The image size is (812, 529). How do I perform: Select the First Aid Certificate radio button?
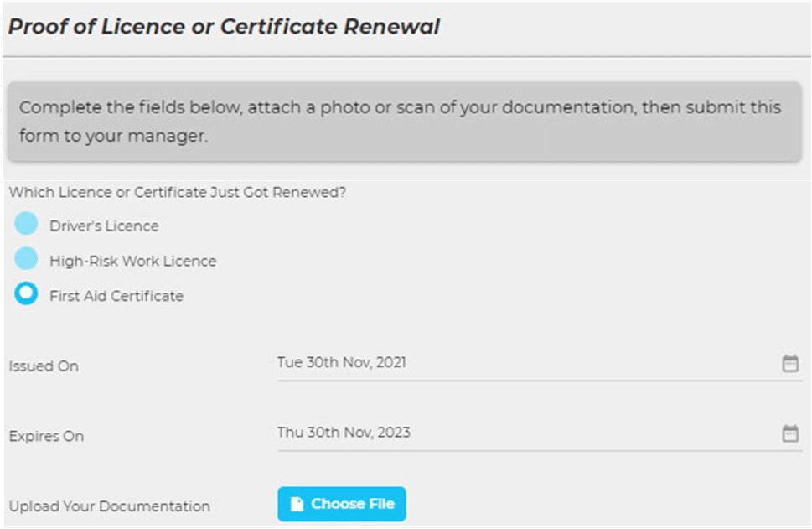click(x=27, y=294)
